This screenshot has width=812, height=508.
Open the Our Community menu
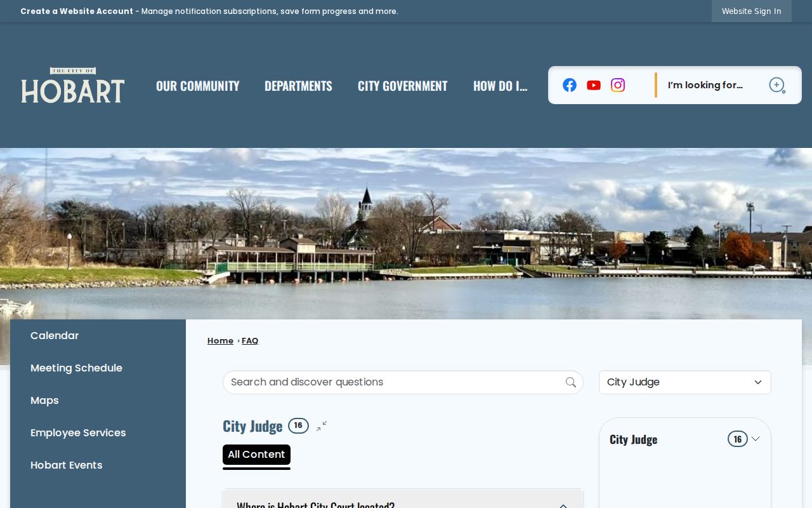[x=198, y=86]
